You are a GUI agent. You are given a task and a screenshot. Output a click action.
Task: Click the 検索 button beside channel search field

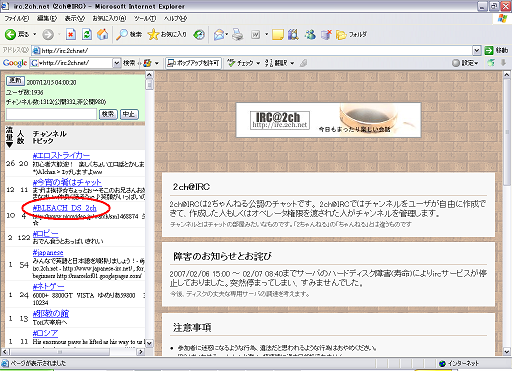(108, 114)
